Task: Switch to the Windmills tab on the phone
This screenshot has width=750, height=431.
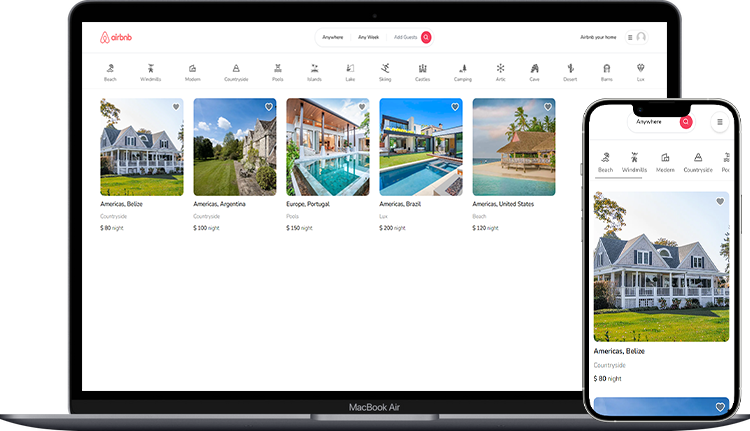Action: click(x=634, y=161)
